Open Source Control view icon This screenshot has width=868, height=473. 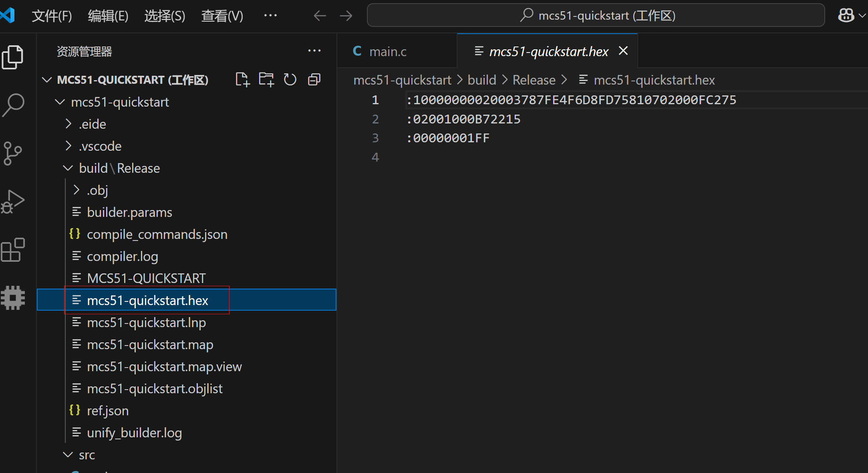point(12,153)
